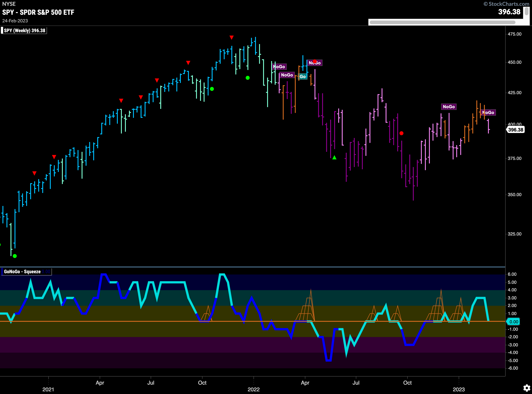Click the horizontal scrollbar above the chart
This screenshot has width=532, height=394.
[442, 22]
